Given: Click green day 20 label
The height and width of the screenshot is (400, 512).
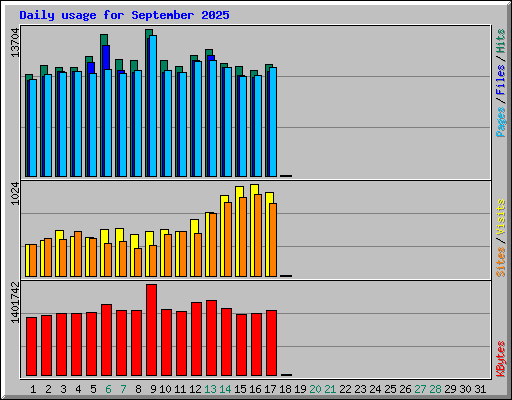Looking at the screenshot, I should (315, 389).
